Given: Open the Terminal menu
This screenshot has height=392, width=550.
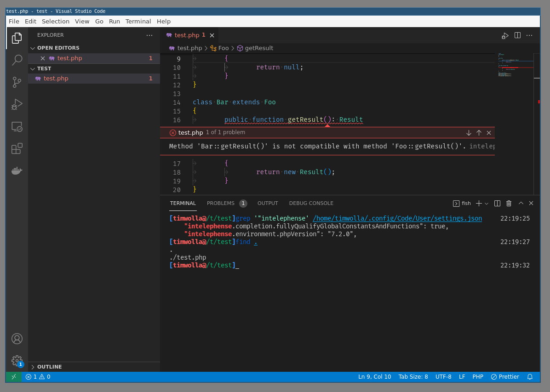Looking at the screenshot, I should tap(138, 21).
